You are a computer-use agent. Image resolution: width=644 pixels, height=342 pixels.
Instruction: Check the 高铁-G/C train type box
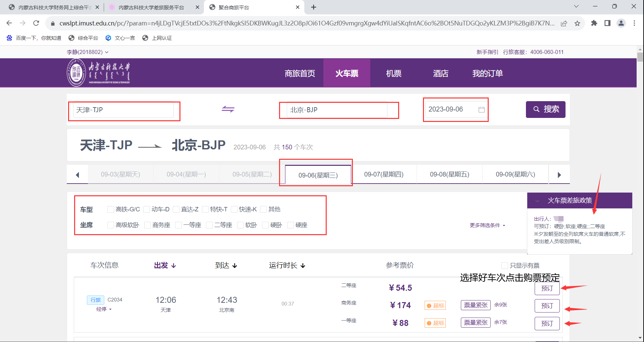pyautogui.click(x=110, y=209)
